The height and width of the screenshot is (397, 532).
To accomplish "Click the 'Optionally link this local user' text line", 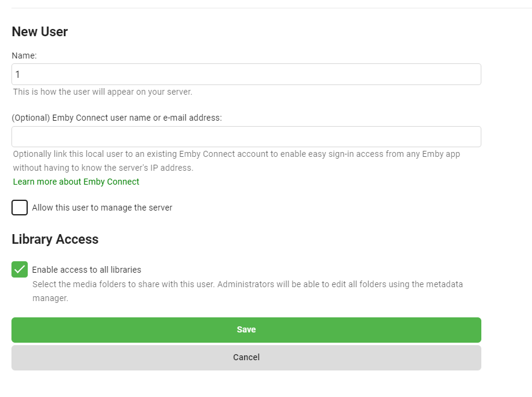I will [236, 154].
